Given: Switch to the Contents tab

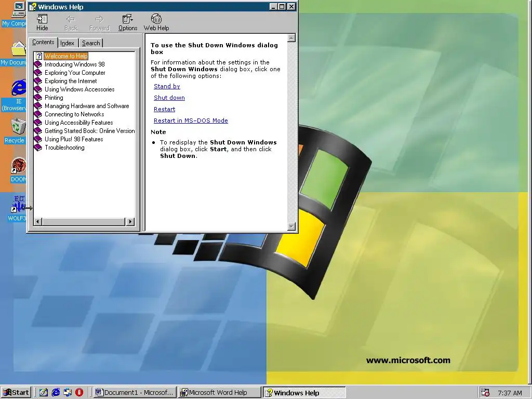Looking at the screenshot, I should coord(43,42).
